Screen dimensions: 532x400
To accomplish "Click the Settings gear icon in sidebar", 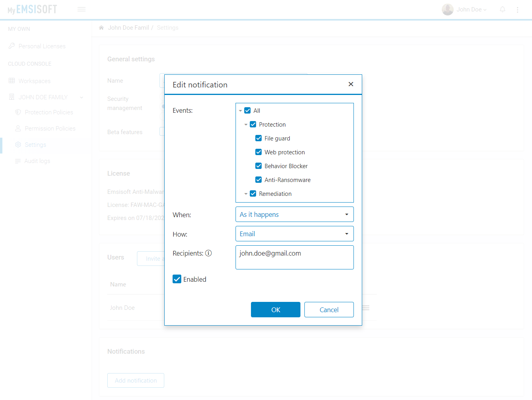I will click(x=18, y=144).
